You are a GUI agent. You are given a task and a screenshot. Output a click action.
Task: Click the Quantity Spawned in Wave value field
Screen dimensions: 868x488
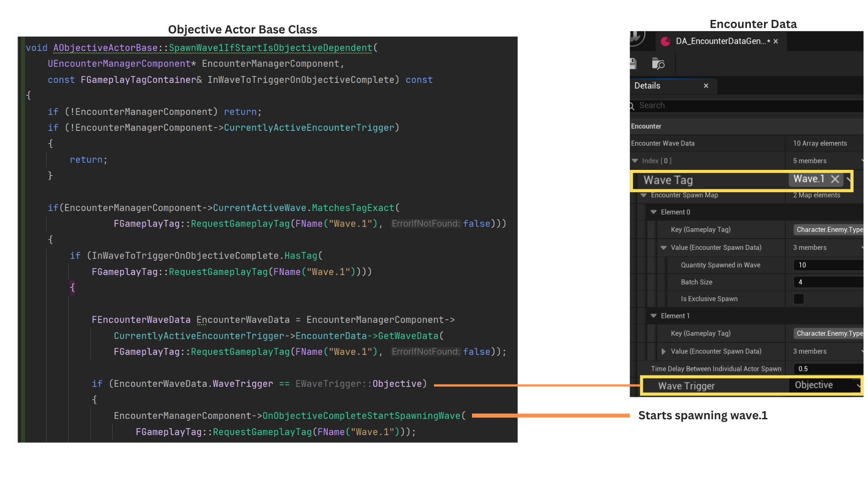coord(827,265)
